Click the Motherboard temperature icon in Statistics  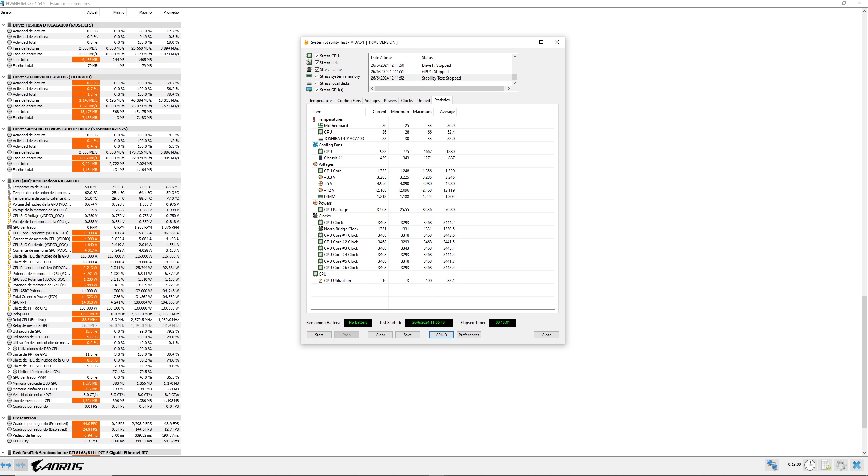pos(320,125)
